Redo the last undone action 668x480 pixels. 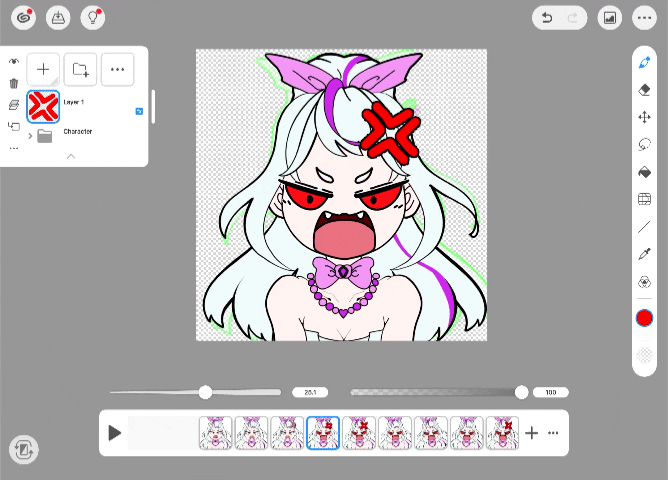click(x=573, y=18)
